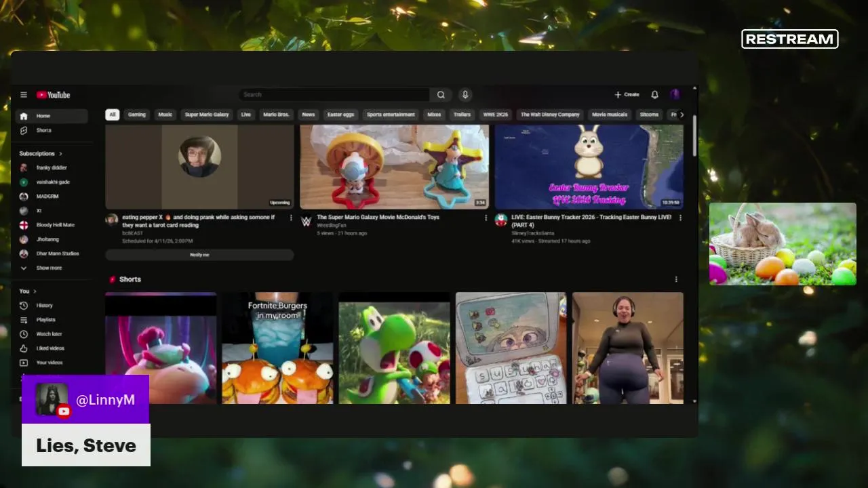Select the Mixes chip
The image size is (868, 488).
point(434,115)
